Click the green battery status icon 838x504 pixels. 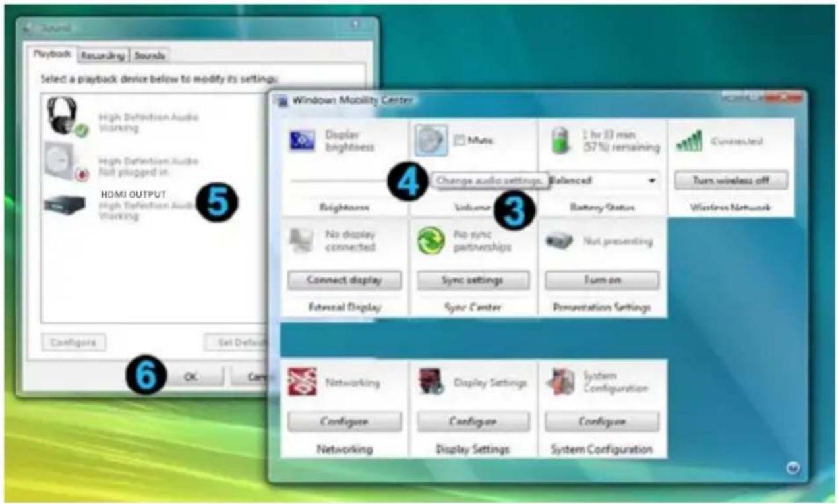[x=560, y=141]
